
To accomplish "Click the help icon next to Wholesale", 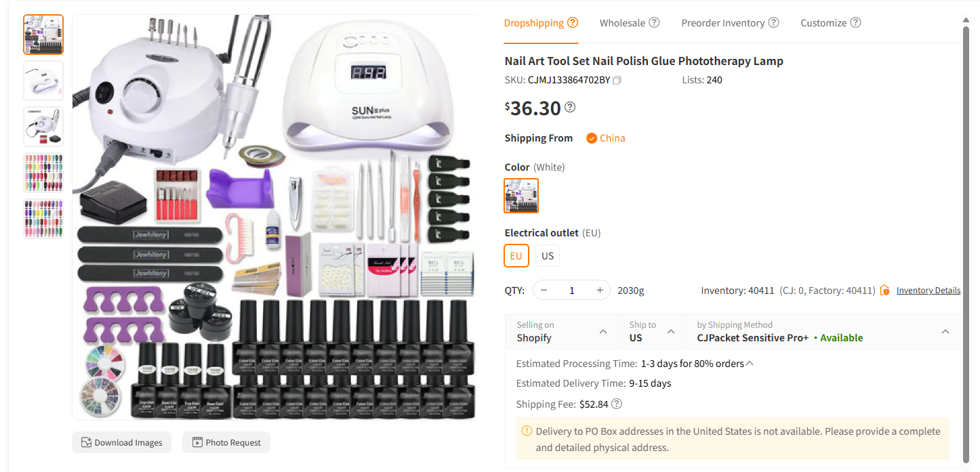I will coord(655,22).
